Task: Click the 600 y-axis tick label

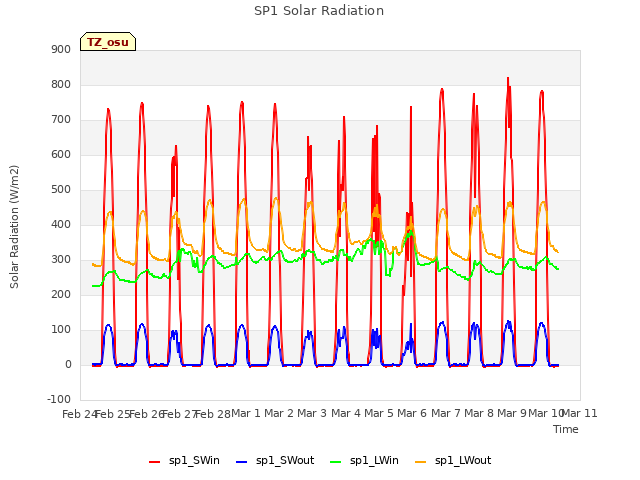Action: [x=61, y=154]
